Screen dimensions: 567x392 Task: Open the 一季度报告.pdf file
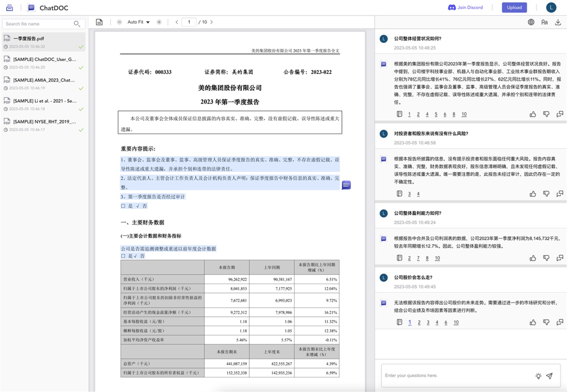pyautogui.click(x=43, y=42)
